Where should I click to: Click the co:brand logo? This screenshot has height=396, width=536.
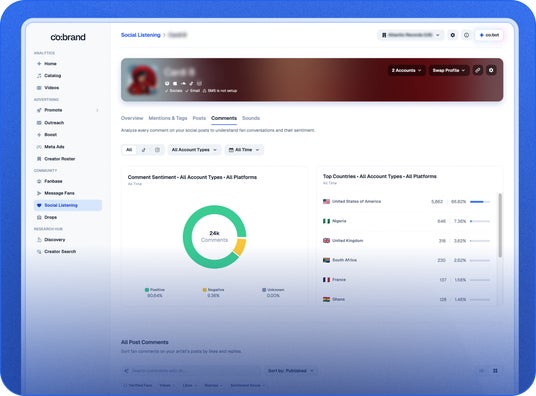pyautogui.click(x=68, y=37)
